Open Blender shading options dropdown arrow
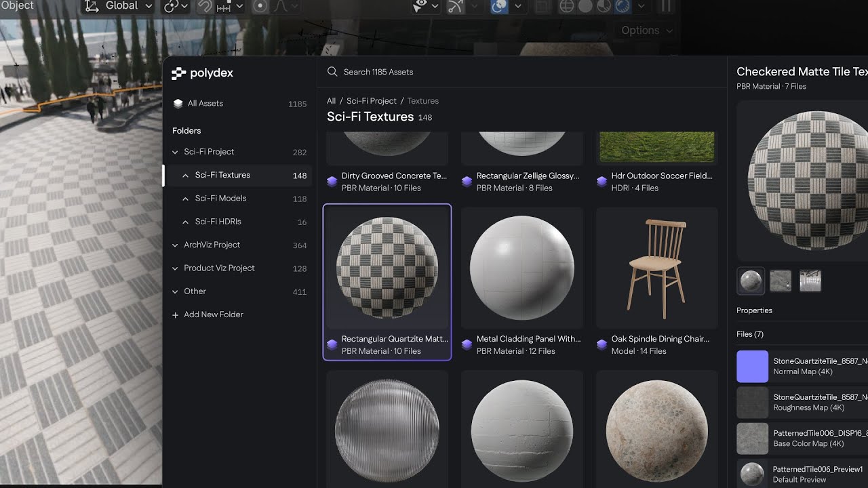868x488 pixels. 641,7
